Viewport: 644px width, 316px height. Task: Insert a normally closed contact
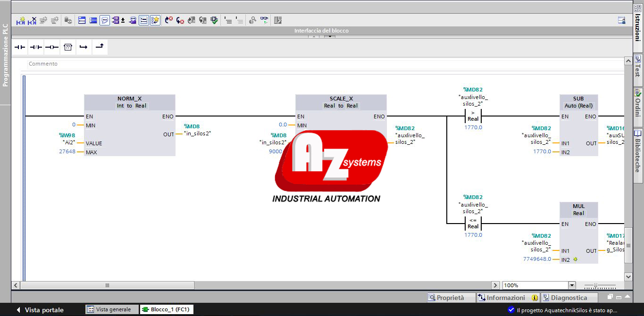pyautogui.click(x=36, y=47)
